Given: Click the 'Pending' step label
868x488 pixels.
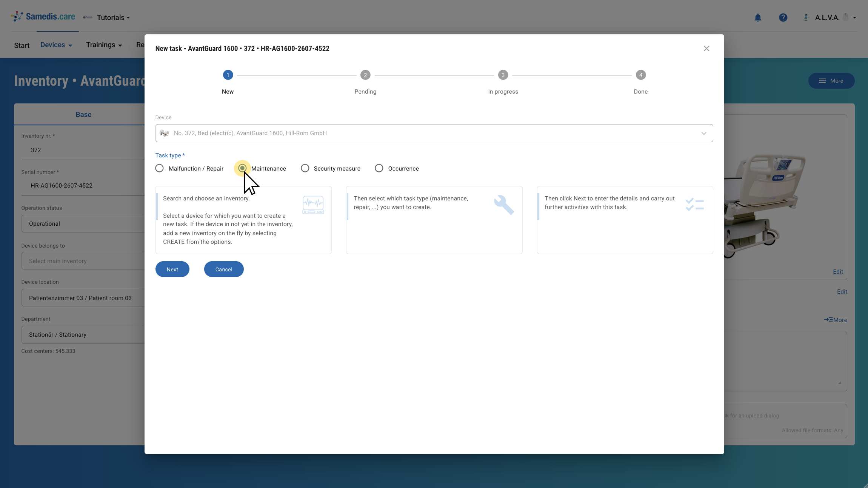Looking at the screenshot, I should click(x=365, y=92).
